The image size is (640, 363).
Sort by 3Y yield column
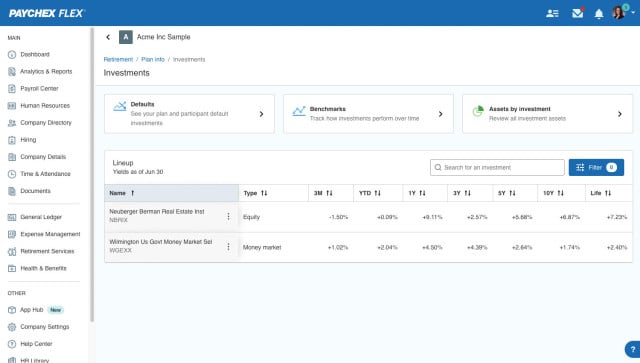click(469, 193)
